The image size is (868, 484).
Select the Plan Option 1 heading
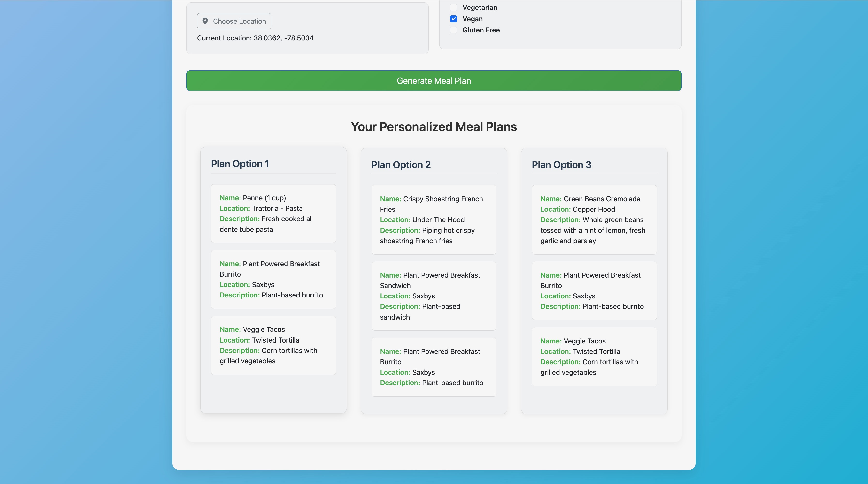pyautogui.click(x=240, y=164)
